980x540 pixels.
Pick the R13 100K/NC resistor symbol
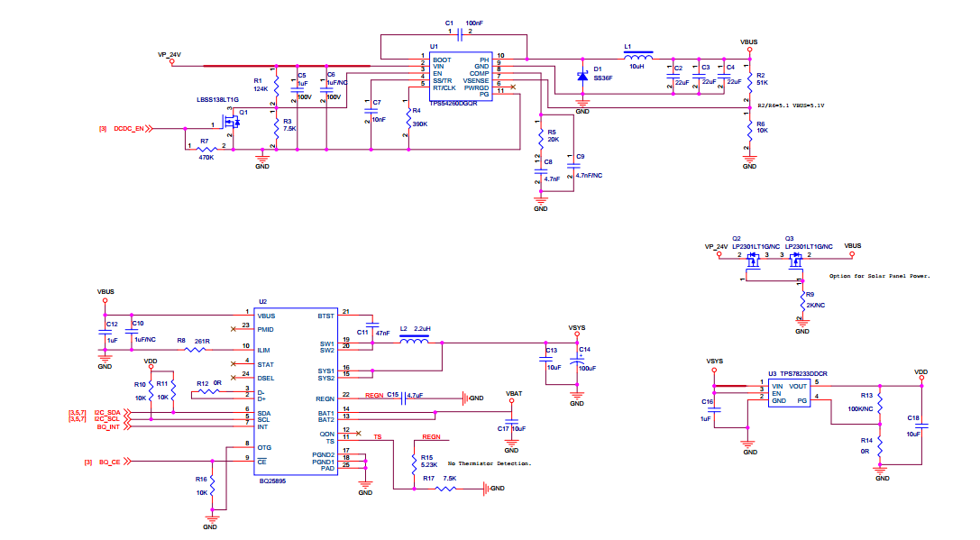(x=880, y=403)
